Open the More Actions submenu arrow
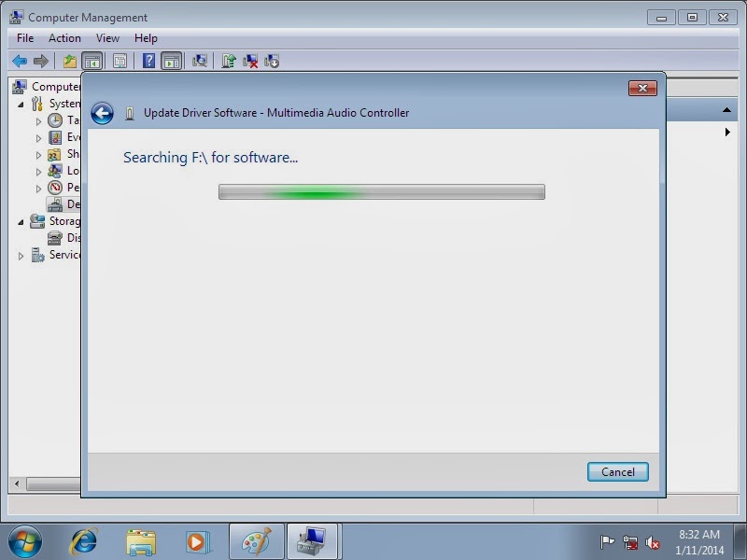Viewport: 747px width, 560px height. pos(727,132)
